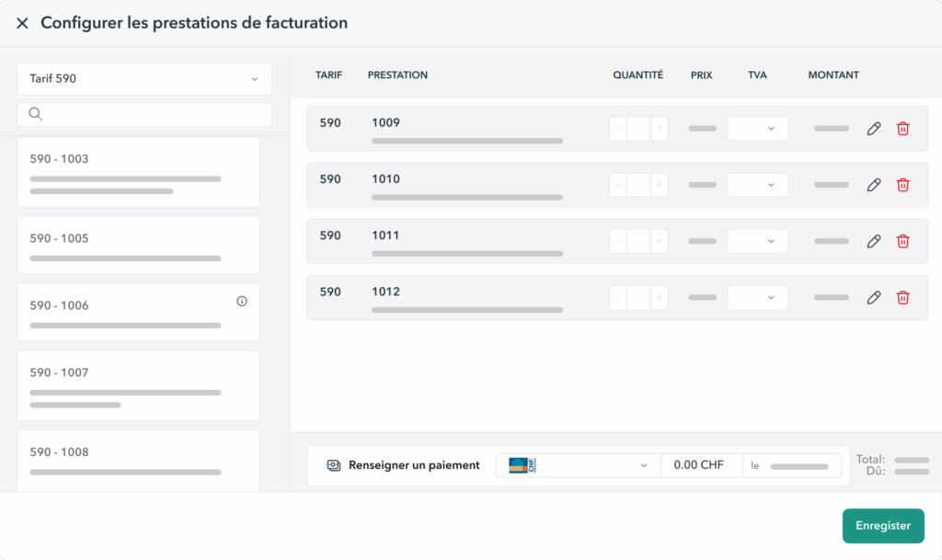The height and width of the screenshot is (560, 942).
Task: Save with the Enregister button
Action: click(x=883, y=526)
